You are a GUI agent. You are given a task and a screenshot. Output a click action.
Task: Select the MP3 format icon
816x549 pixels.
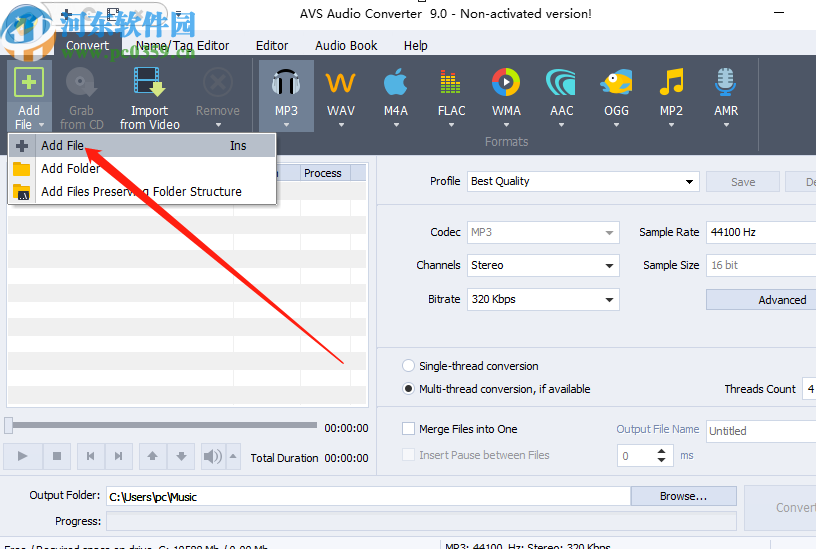click(x=286, y=82)
